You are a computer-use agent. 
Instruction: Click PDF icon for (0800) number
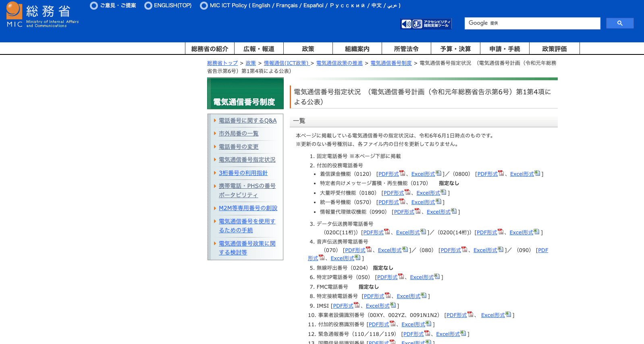[501, 173]
